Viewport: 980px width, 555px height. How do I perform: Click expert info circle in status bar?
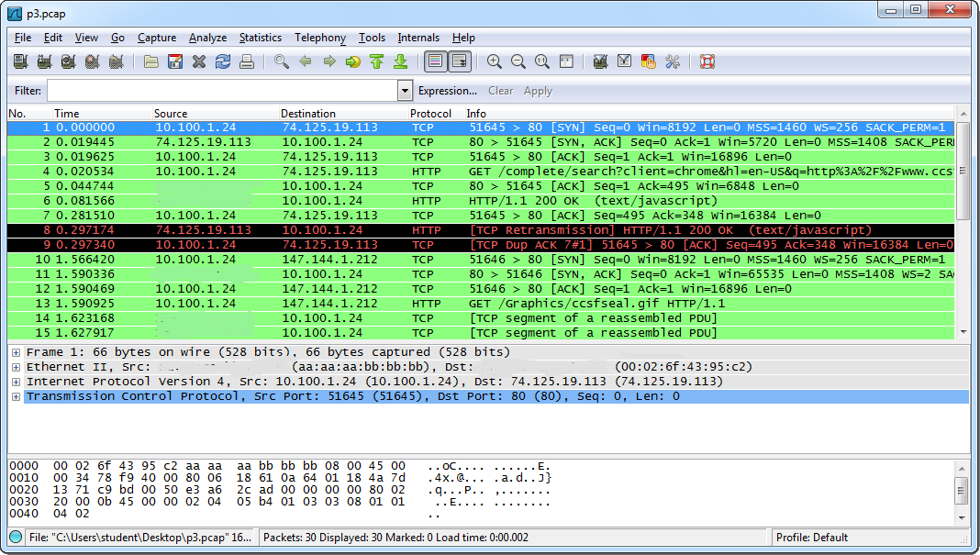point(17,537)
